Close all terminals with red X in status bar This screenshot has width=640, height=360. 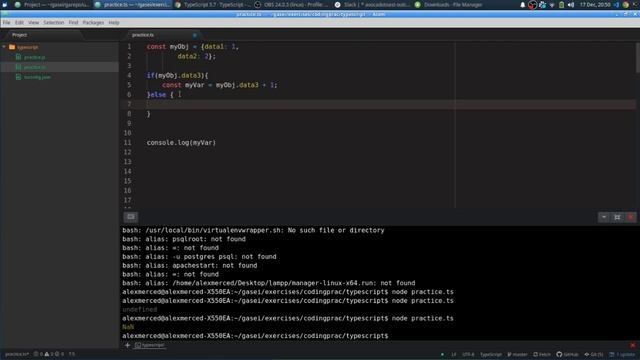(633, 345)
